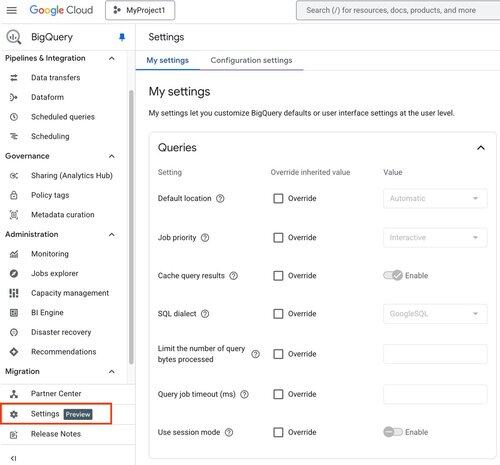
Task: Open the GoogleSQL dialect dropdown
Action: (x=435, y=314)
